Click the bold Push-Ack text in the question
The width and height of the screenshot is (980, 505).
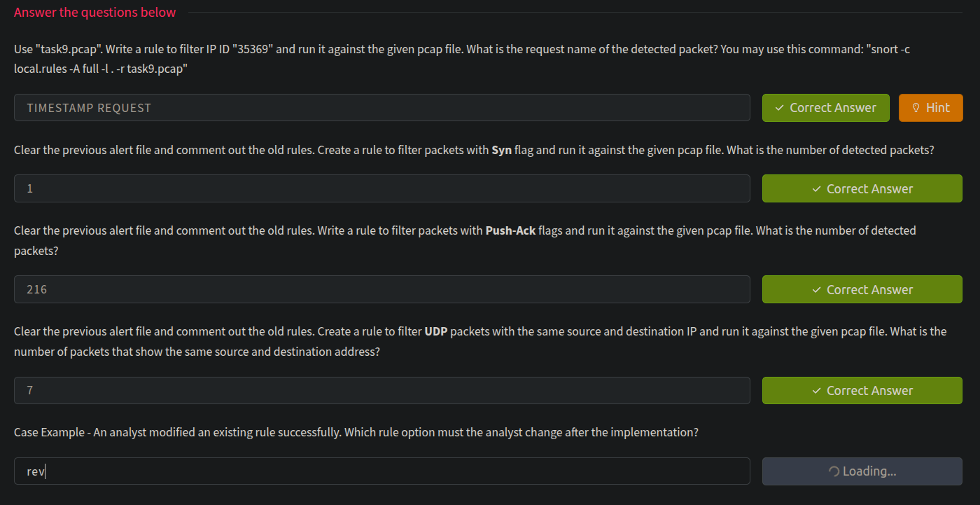tap(510, 230)
